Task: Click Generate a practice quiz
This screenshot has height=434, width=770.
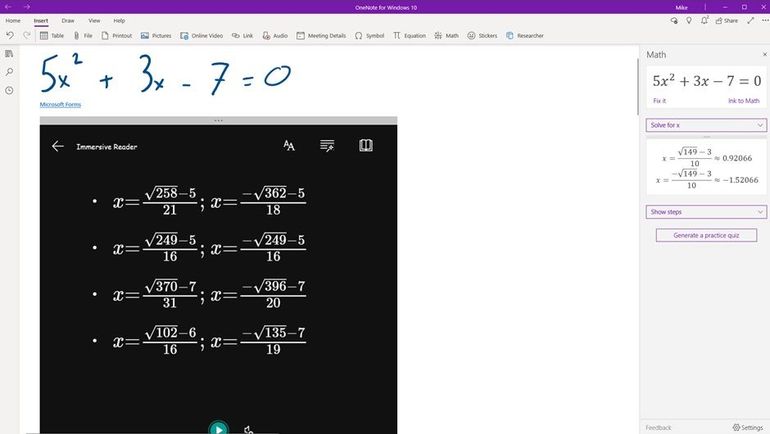Action: point(706,235)
